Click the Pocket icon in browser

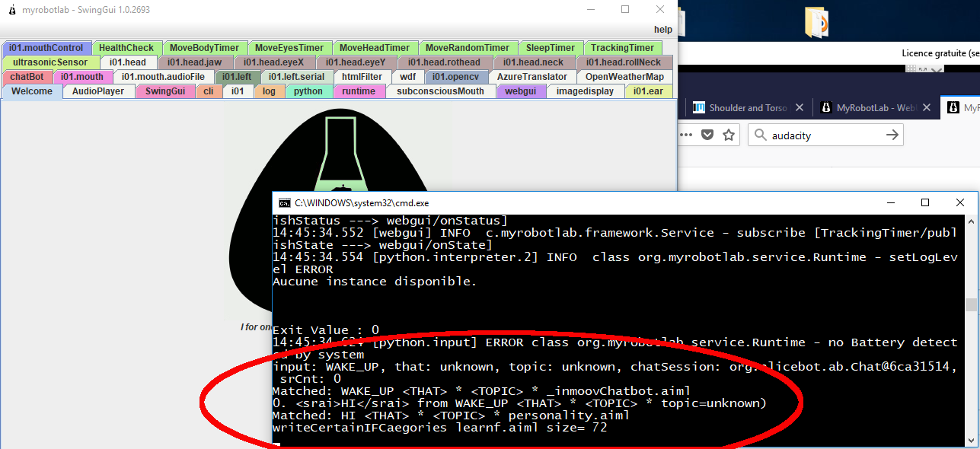(x=707, y=135)
